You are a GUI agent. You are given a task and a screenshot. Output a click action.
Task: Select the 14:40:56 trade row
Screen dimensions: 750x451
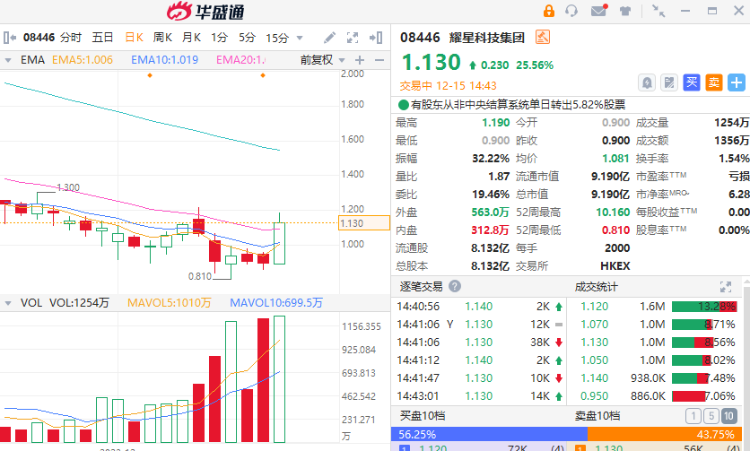480,306
